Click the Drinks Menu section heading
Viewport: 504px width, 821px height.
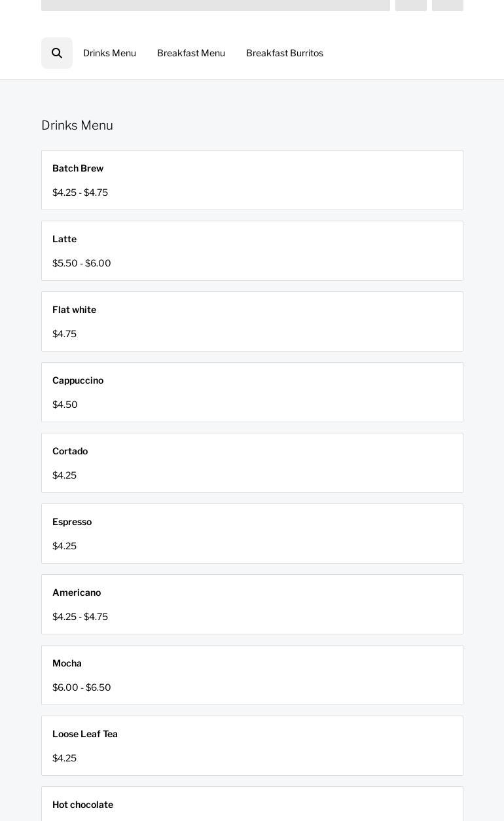[x=77, y=125]
